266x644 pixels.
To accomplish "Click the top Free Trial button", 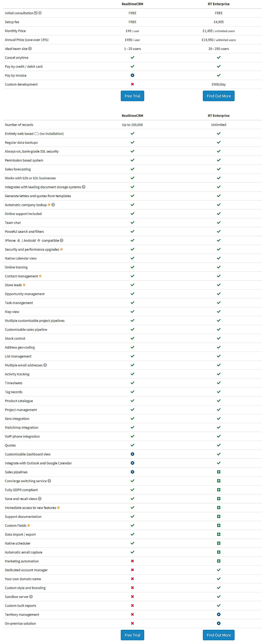I will click(132, 96).
